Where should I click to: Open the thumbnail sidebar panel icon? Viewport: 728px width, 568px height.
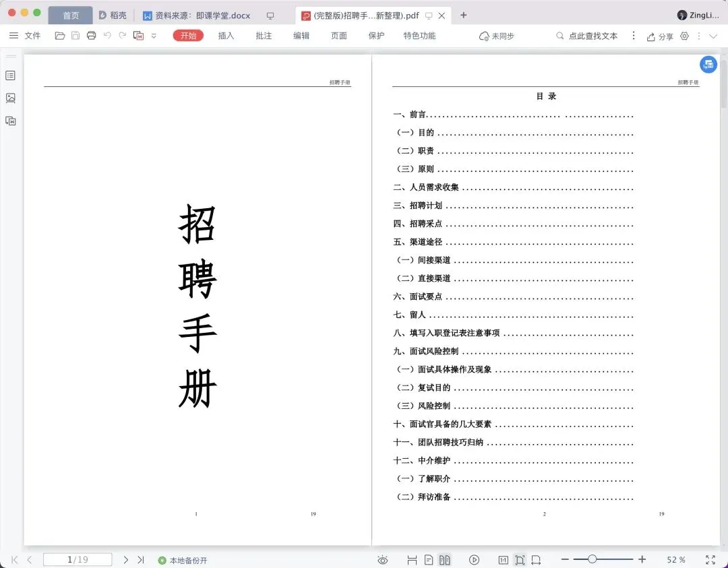click(10, 98)
